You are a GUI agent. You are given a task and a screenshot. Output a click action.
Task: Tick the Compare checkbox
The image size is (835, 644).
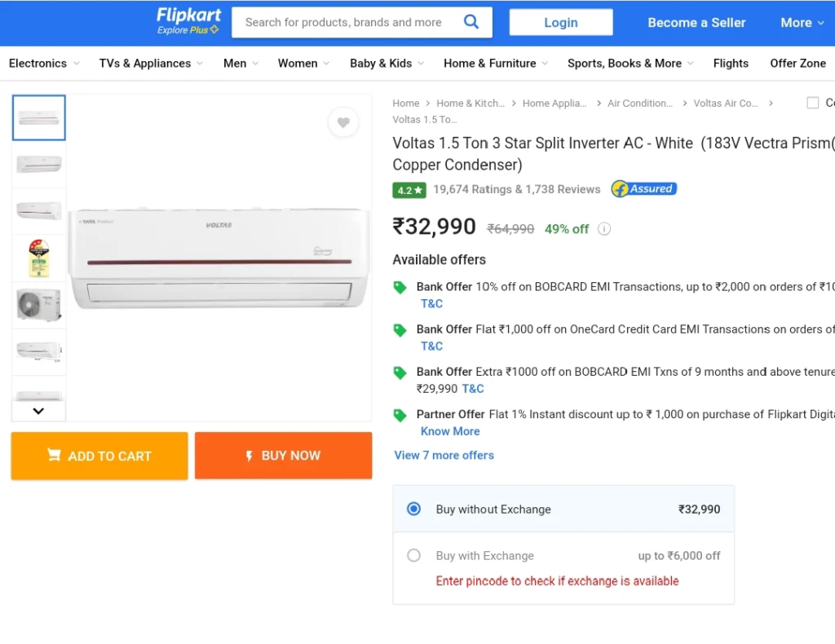(813, 103)
